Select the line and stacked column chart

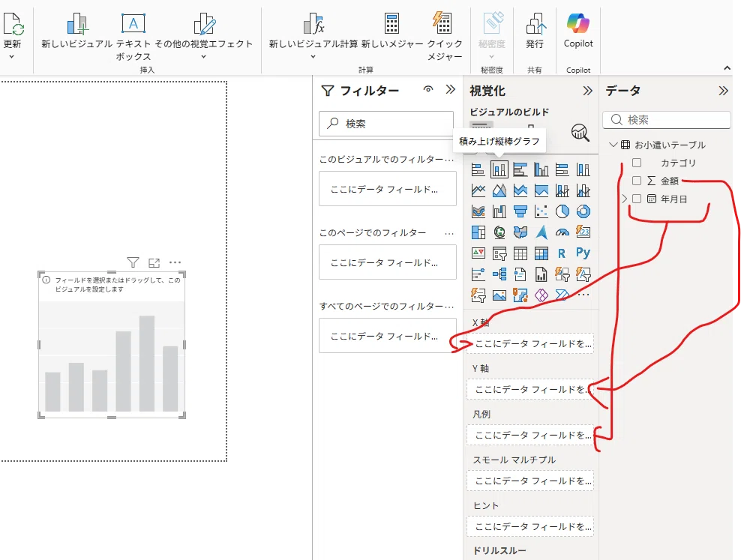tap(562, 190)
